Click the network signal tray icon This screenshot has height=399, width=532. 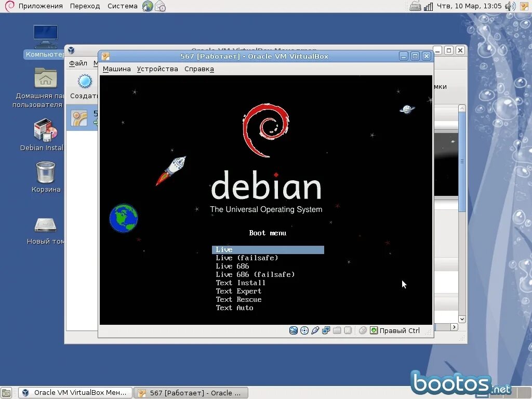pyautogui.click(x=428, y=6)
